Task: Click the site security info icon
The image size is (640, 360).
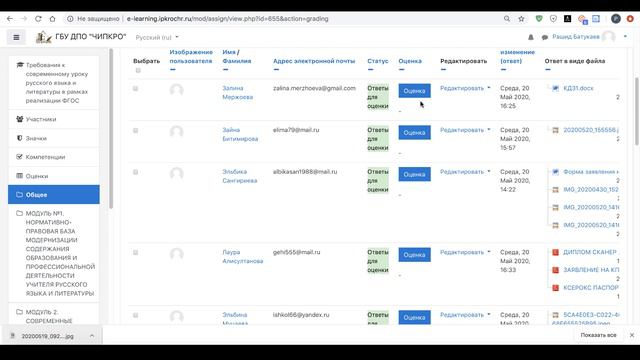Action: [70, 19]
